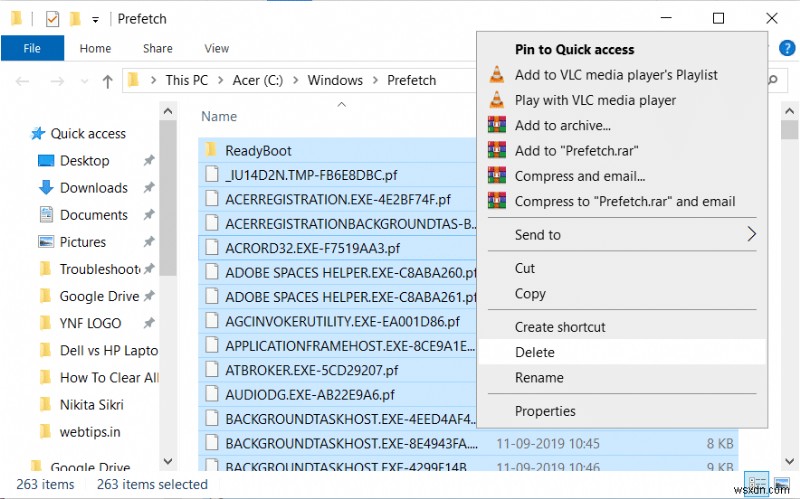The width and height of the screenshot is (800, 499).
Task: Click the VLC icon beside Add to Playlist
Action: pyautogui.click(x=497, y=75)
